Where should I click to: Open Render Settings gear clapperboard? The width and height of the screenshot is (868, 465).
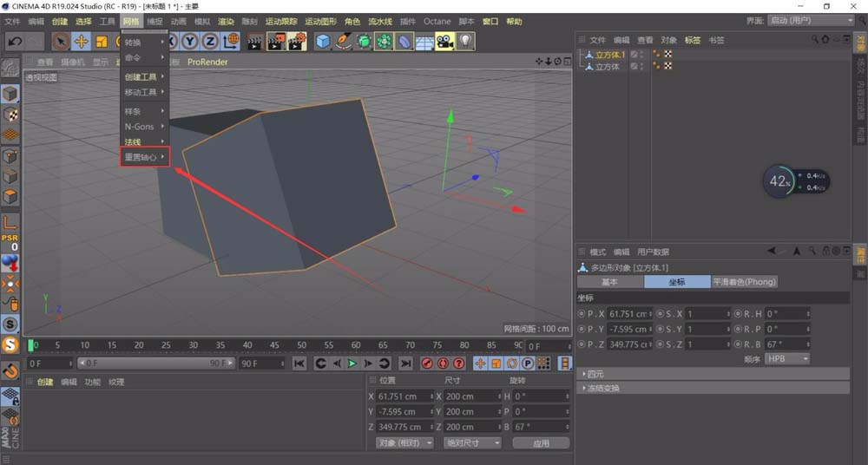tap(297, 42)
